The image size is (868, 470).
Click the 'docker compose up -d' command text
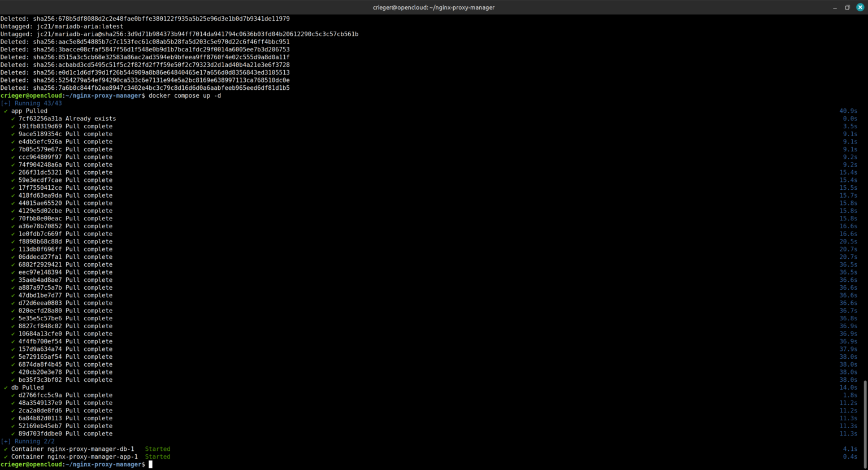[185, 96]
